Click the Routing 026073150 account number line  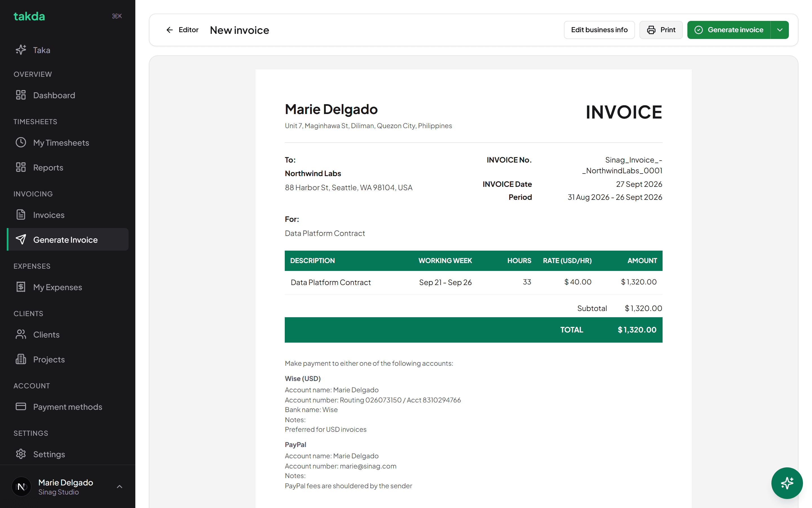click(373, 400)
